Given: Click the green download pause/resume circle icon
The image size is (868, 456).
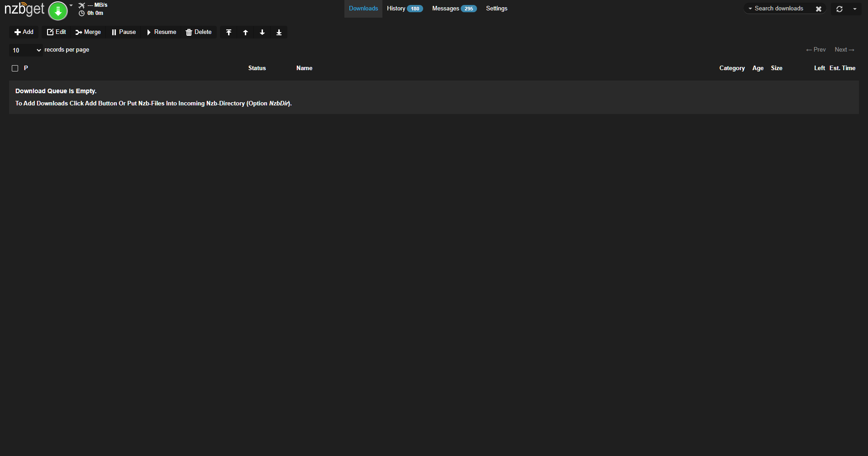Looking at the screenshot, I should click(58, 11).
